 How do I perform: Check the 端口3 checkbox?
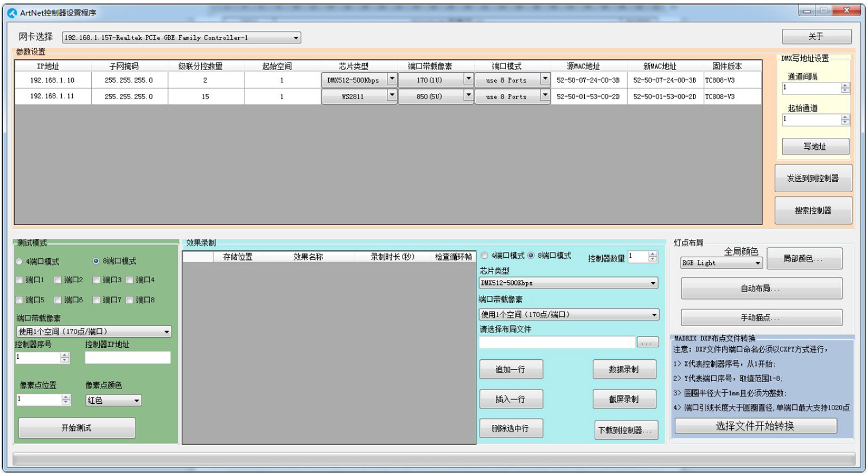pos(97,280)
